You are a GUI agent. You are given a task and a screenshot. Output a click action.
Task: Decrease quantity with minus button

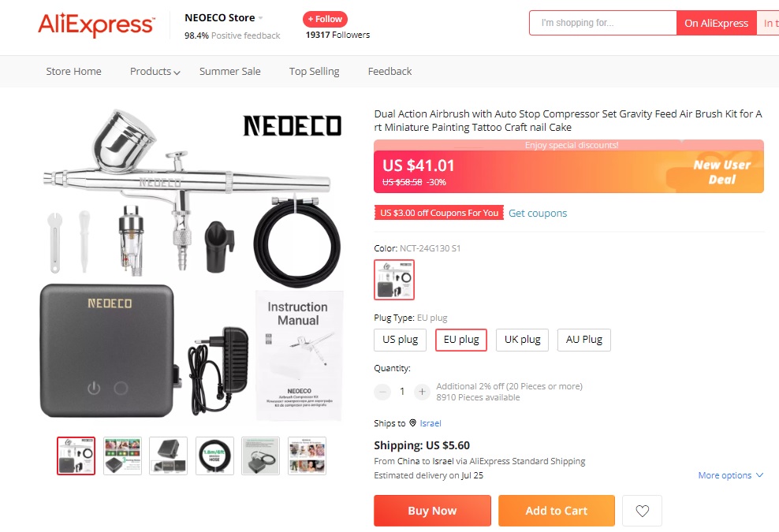pyautogui.click(x=382, y=392)
